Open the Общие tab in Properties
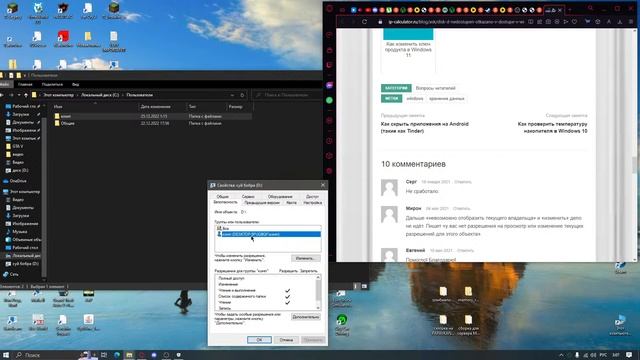This screenshot has width=640, height=360. click(223, 196)
